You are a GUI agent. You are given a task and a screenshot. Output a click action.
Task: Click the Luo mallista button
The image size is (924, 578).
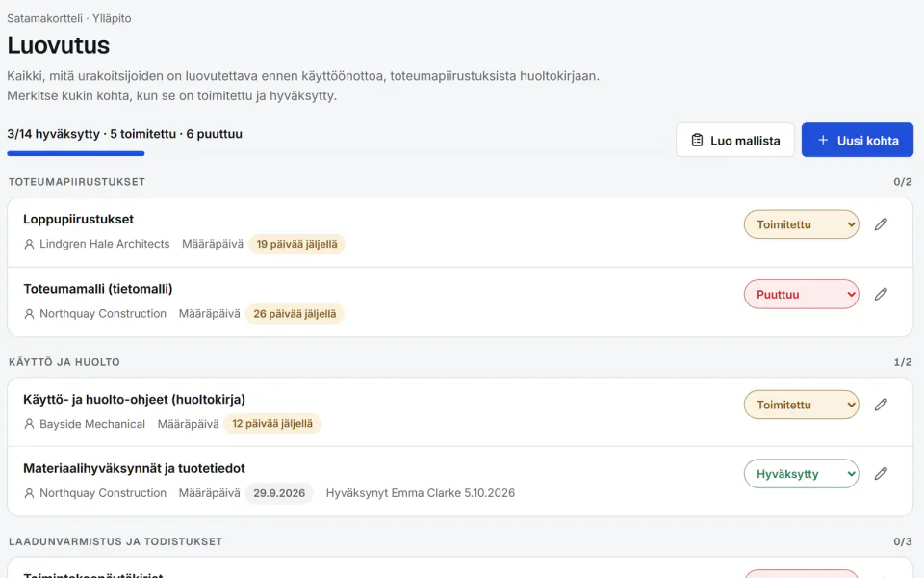click(734, 140)
